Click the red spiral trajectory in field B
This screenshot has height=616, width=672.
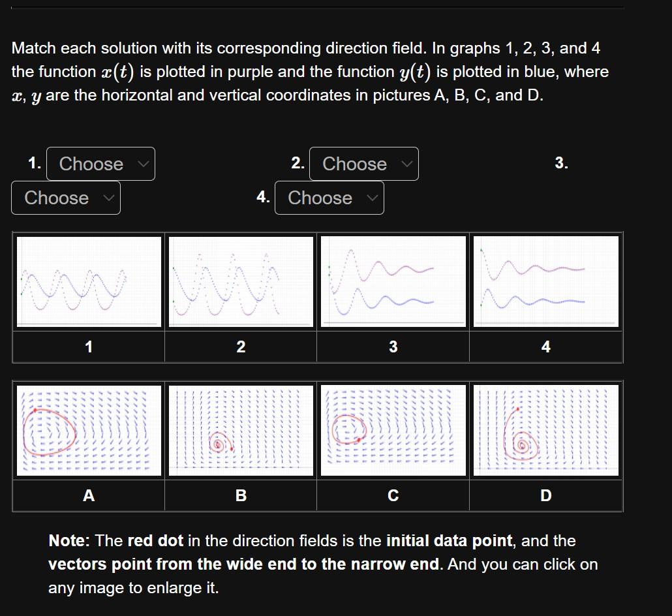pos(218,444)
